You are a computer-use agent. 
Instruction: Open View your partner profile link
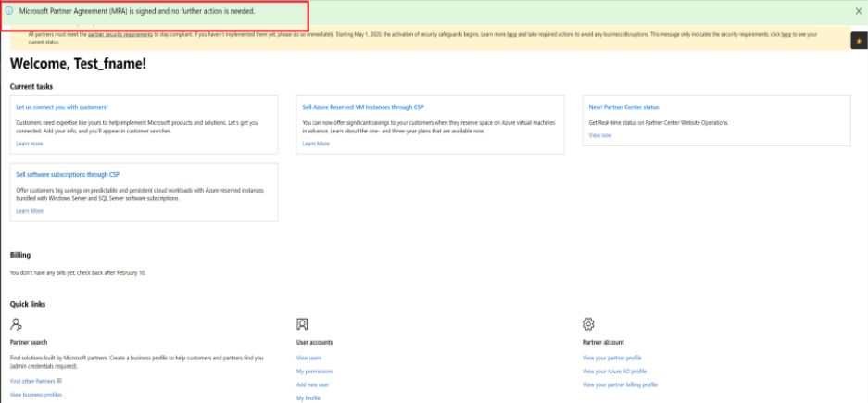[612, 359]
